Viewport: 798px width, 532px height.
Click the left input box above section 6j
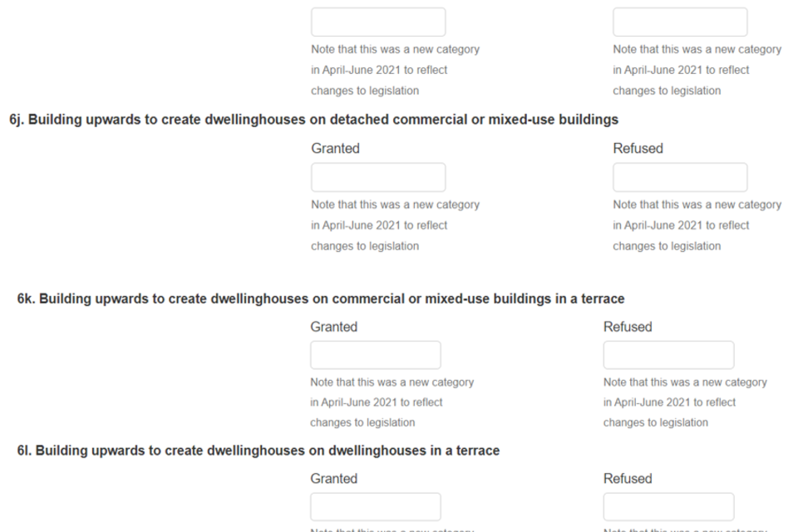pos(378,22)
